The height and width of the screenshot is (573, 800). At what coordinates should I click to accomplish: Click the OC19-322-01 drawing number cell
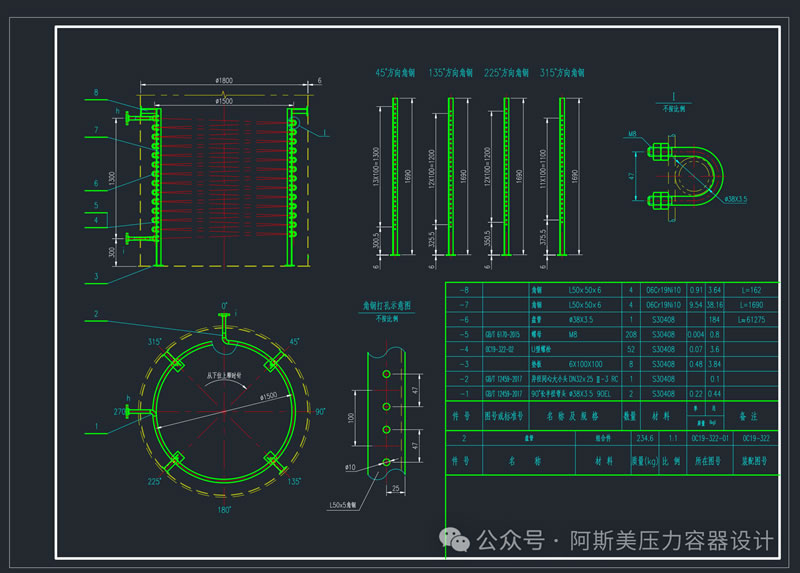tap(709, 437)
